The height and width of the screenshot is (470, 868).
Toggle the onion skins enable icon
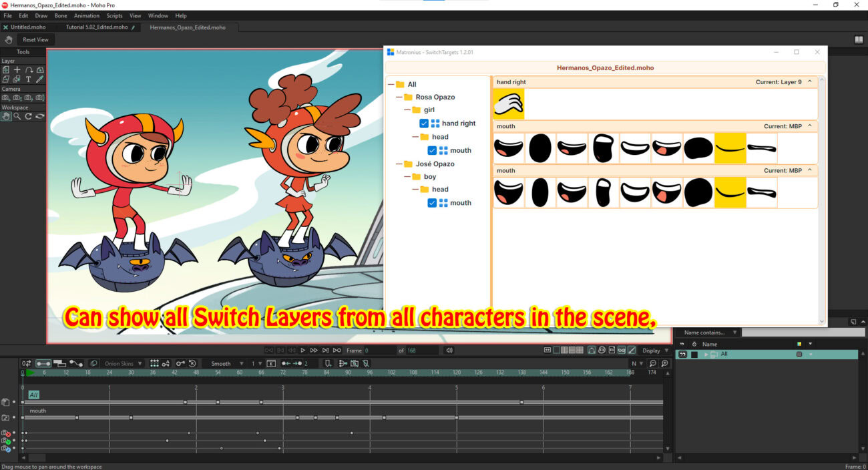click(93, 363)
